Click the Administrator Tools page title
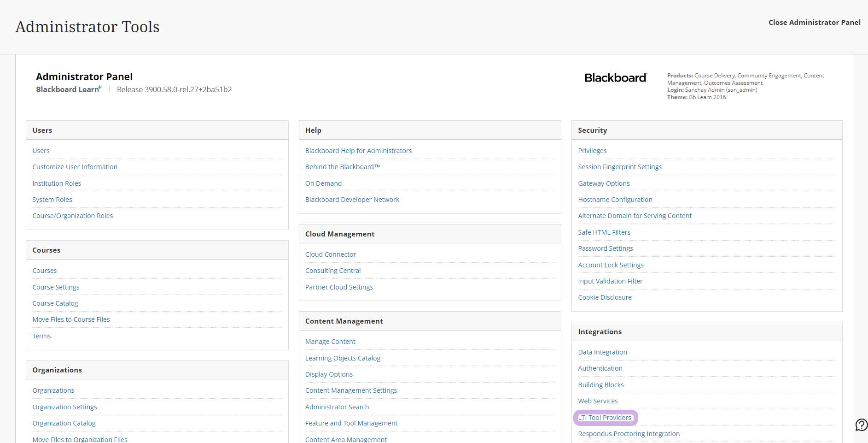The height and width of the screenshot is (443, 868). pyautogui.click(x=87, y=27)
